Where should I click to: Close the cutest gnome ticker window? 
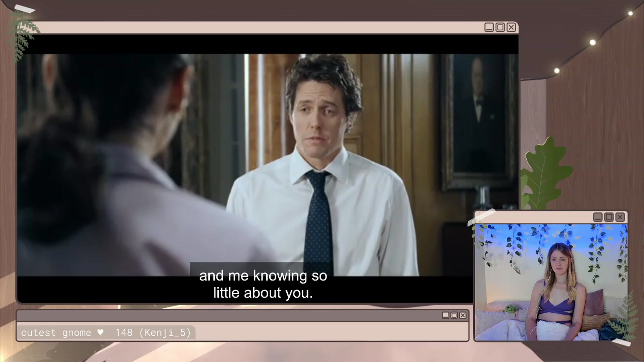pos(463,315)
